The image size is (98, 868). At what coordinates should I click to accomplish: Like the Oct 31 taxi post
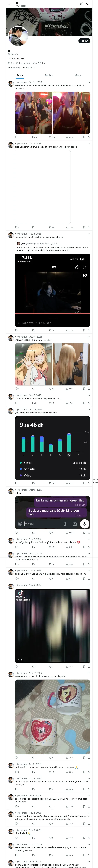(x=53, y=137)
